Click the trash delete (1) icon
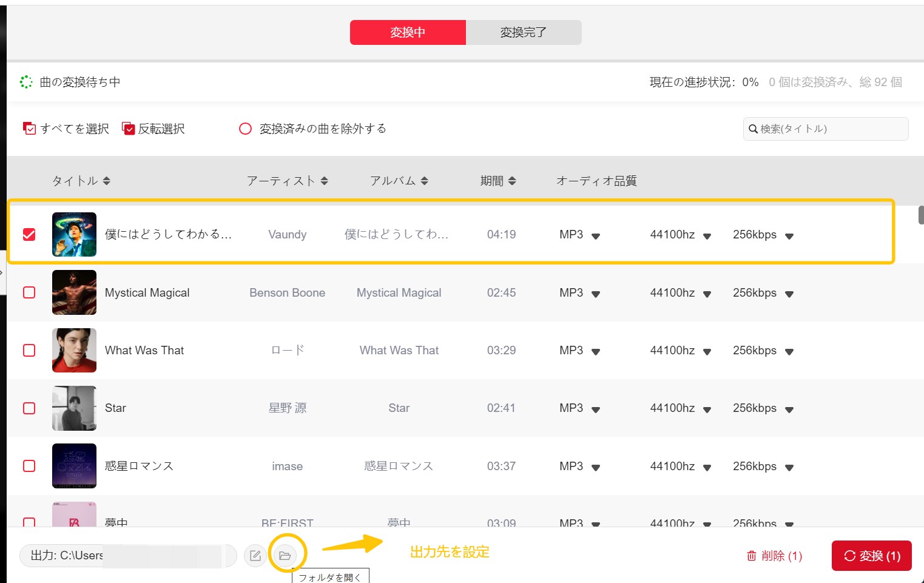Screen dimensions: 924x583 [752, 556]
